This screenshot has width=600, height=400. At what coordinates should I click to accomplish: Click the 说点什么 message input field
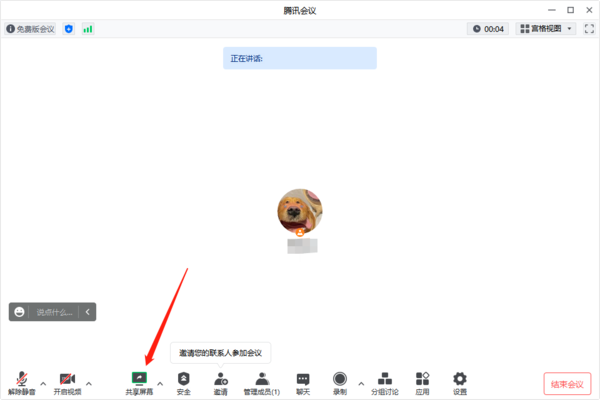coord(54,312)
